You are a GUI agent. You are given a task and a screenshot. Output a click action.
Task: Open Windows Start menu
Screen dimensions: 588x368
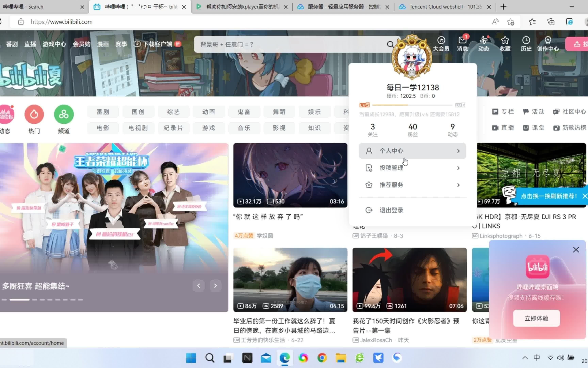click(191, 358)
